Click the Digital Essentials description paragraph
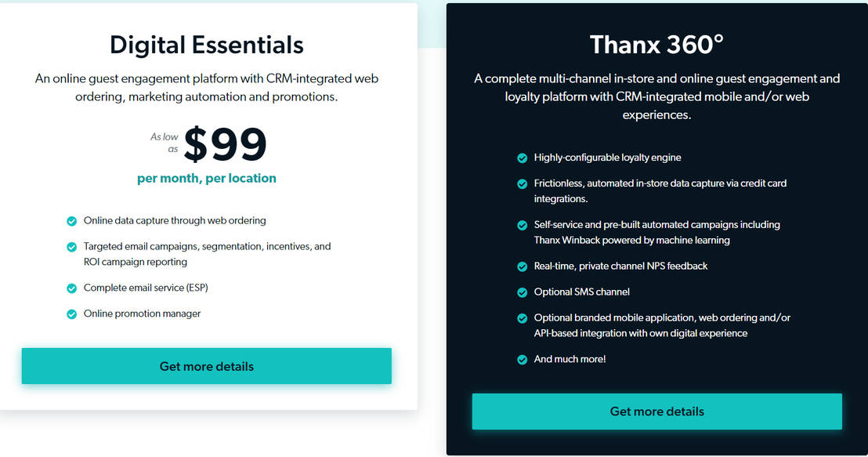The height and width of the screenshot is (457, 868). 206,87
